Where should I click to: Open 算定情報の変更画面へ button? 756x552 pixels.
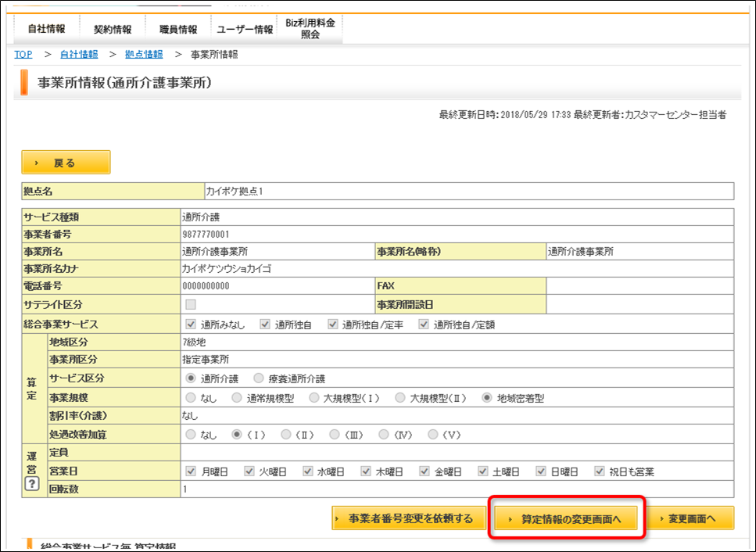(566, 518)
